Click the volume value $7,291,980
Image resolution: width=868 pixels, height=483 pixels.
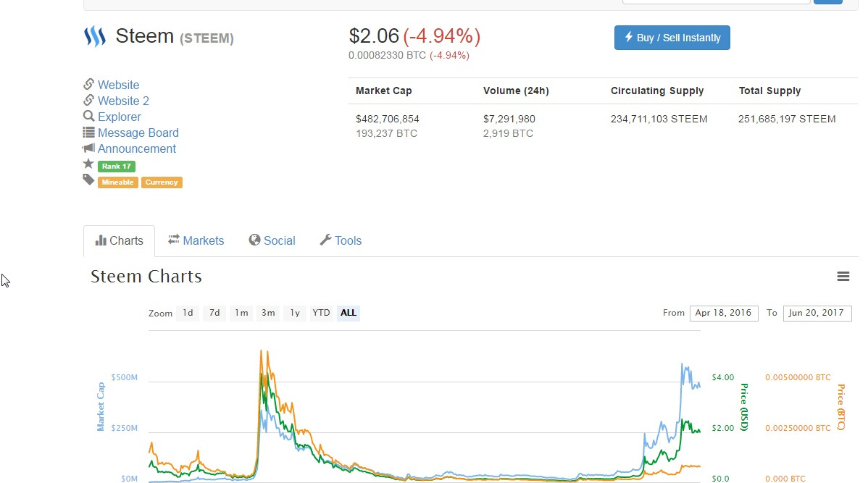[x=509, y=119]
